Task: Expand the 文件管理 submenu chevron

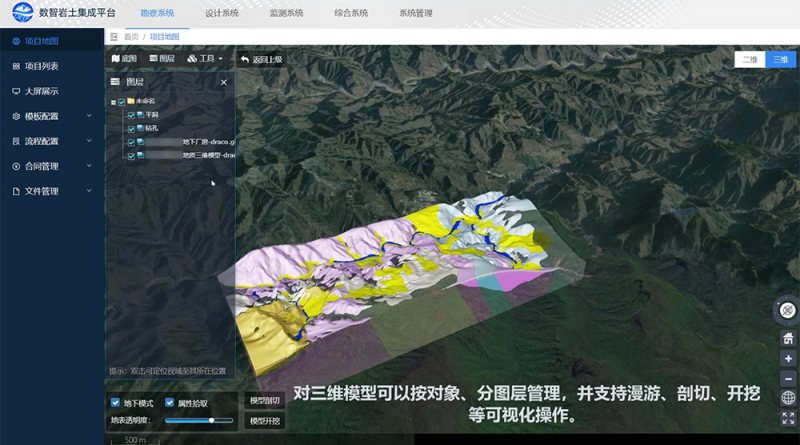Action: (89, 191)
